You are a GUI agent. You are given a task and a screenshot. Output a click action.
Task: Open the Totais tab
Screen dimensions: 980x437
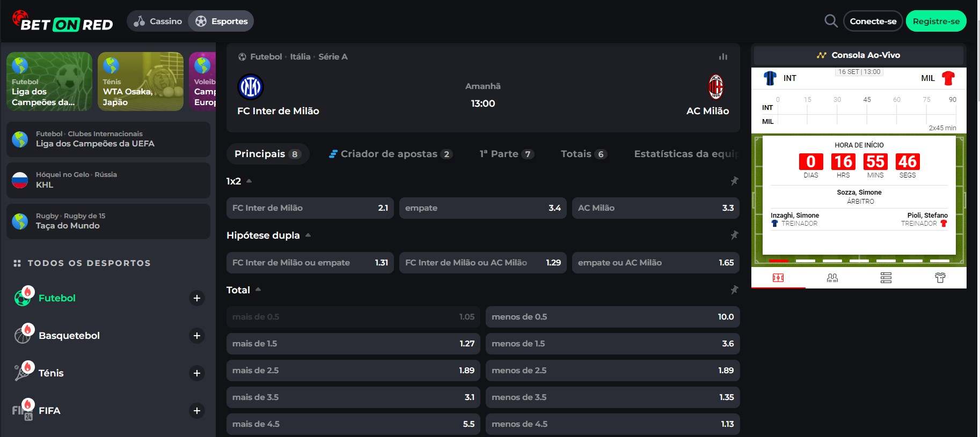(584, 154)
